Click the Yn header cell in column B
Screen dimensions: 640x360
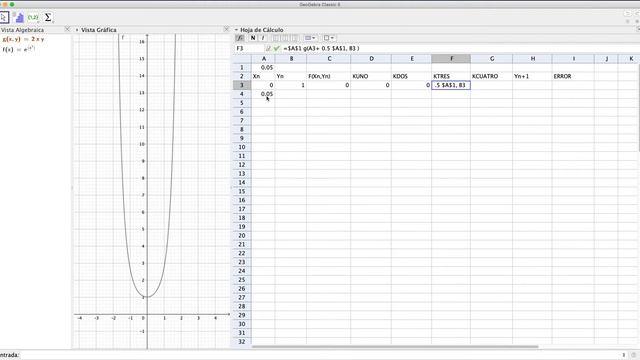point(291,76)
